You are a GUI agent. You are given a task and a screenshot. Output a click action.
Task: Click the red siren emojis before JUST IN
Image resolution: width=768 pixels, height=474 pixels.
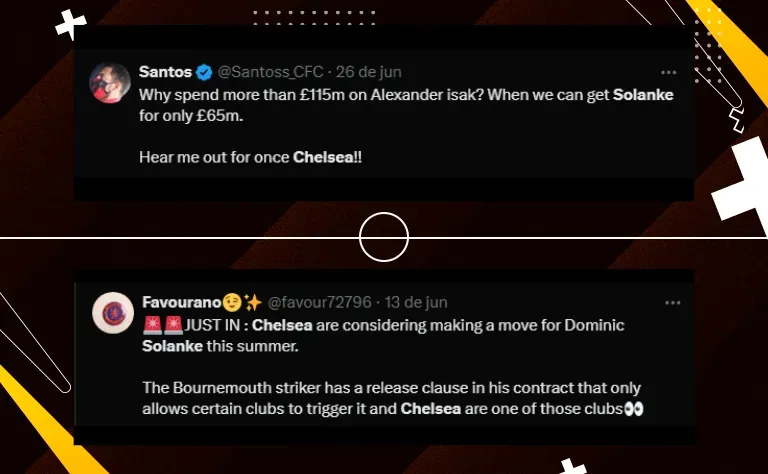tap(163, 325)
